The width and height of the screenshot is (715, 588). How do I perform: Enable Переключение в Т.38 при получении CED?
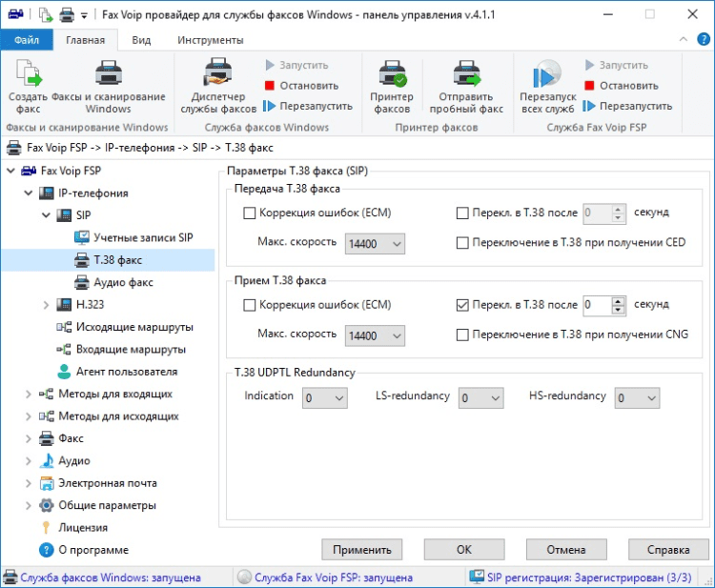click(x=462, y=242)
